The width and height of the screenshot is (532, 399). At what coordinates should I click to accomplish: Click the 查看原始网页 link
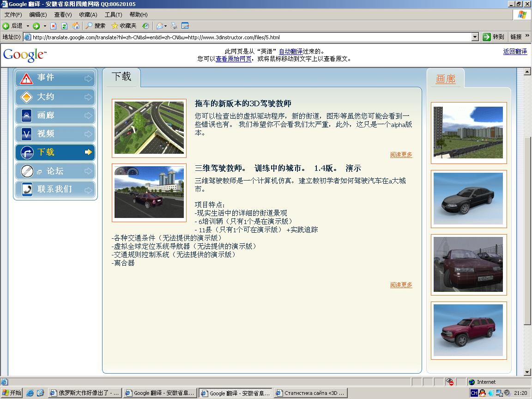coord(234,59)
